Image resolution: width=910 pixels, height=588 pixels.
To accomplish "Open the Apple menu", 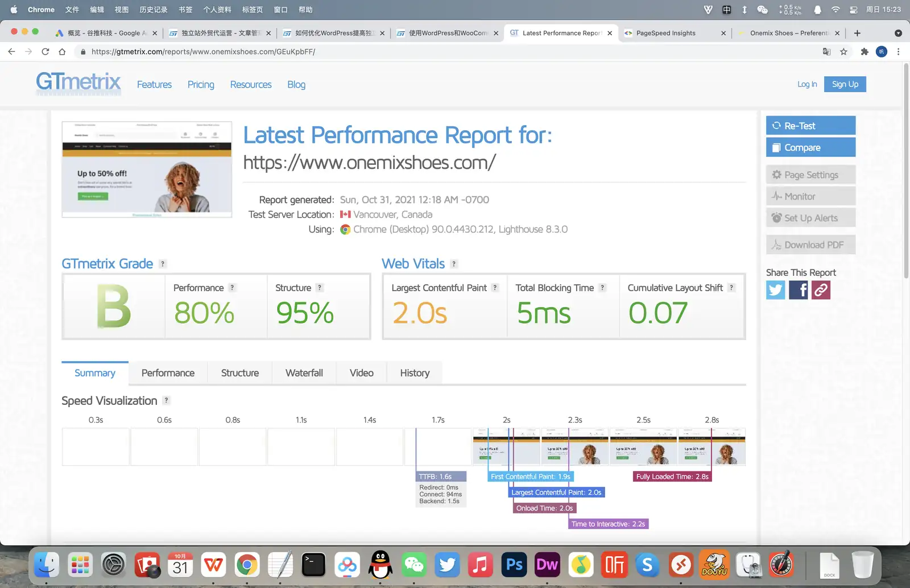I will click(x=14, y=10).
